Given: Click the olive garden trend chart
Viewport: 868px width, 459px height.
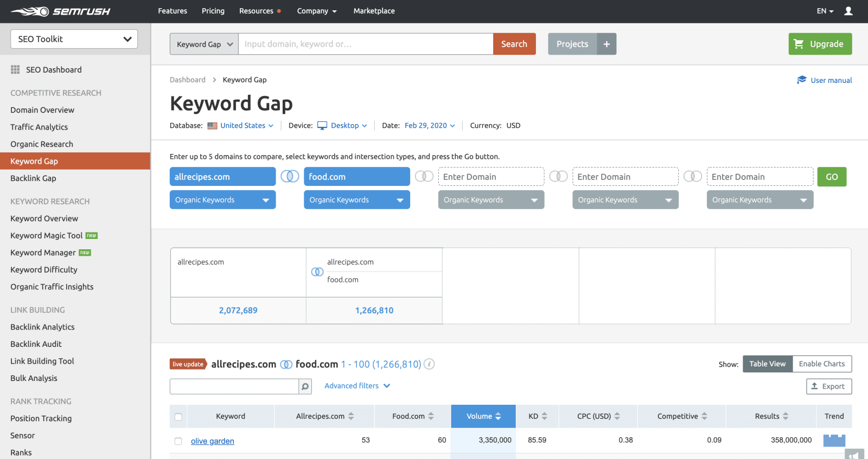Looking at the screenshot, I should click(834, 440).
